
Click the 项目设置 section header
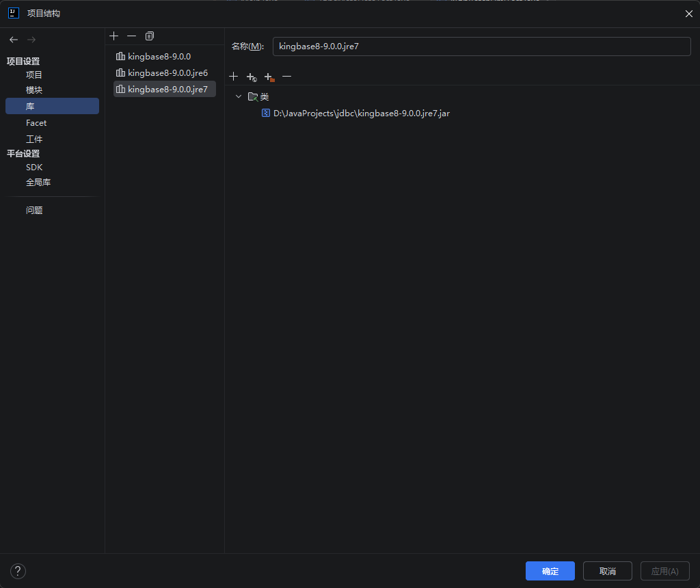click(23, 61)
